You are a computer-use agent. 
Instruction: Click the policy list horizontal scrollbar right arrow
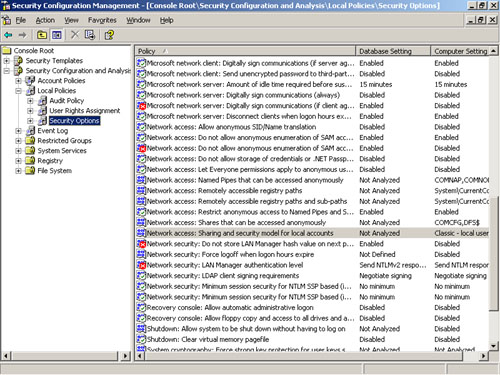click(483, 356)
